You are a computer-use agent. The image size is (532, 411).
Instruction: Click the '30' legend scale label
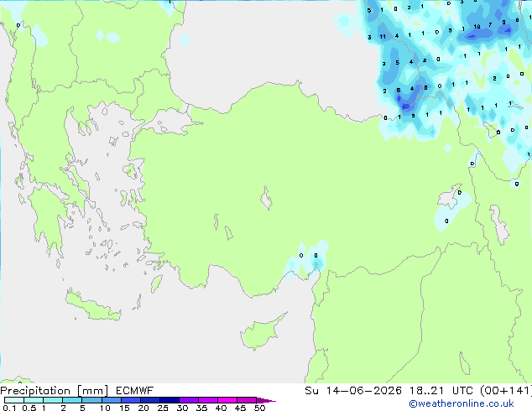pyautogui.click(x=182, y=408)
